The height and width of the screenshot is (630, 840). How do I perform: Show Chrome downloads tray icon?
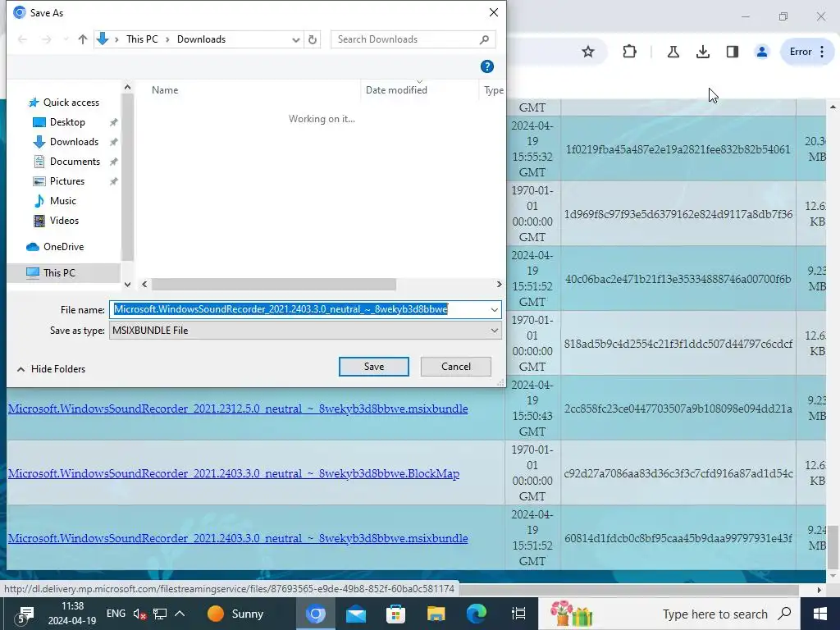[x=703, y=52]
